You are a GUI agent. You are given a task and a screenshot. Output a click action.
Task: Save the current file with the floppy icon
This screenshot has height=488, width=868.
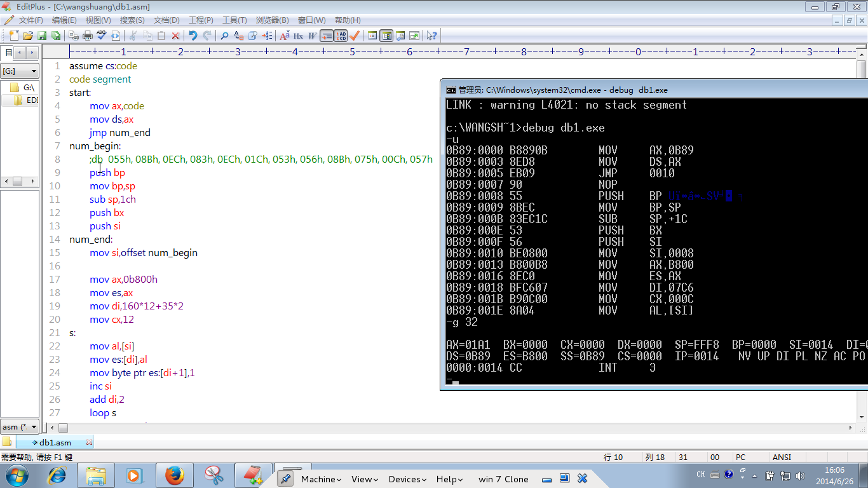(x=42, y=36)
